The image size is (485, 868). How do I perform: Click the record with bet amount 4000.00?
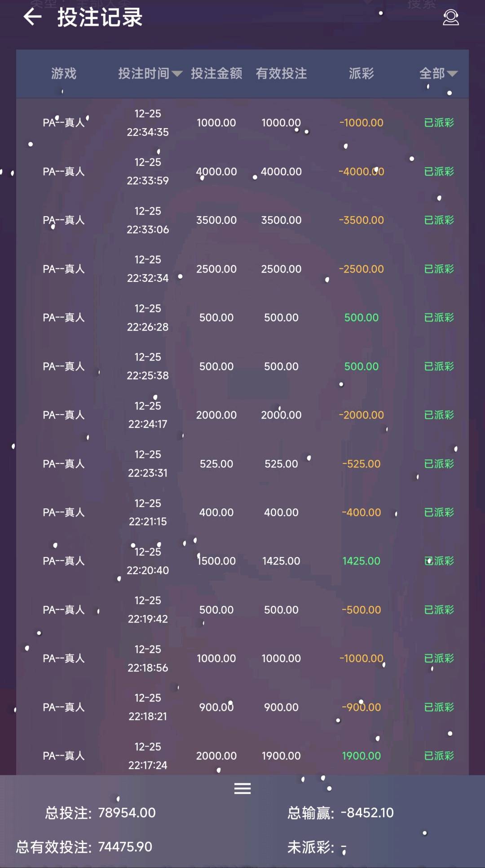pyautogui.click(x=216, y=171)
